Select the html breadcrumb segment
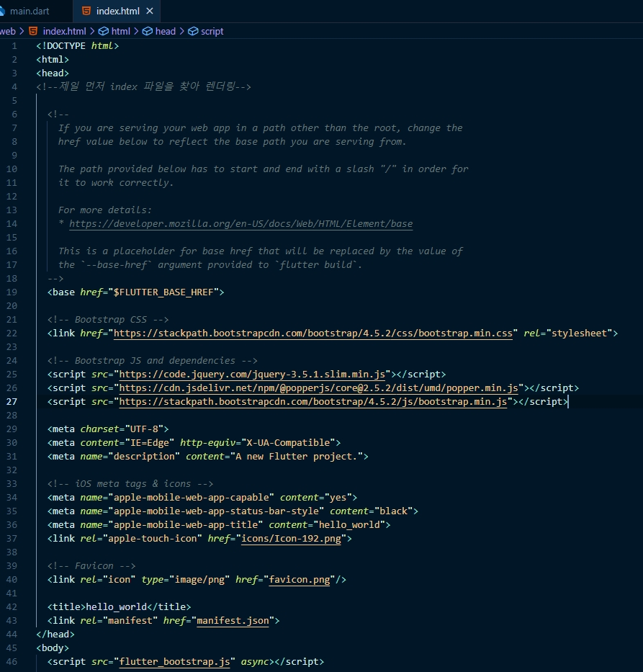The height and width of the screenshot is (672, 643). [x=120, y=31]
